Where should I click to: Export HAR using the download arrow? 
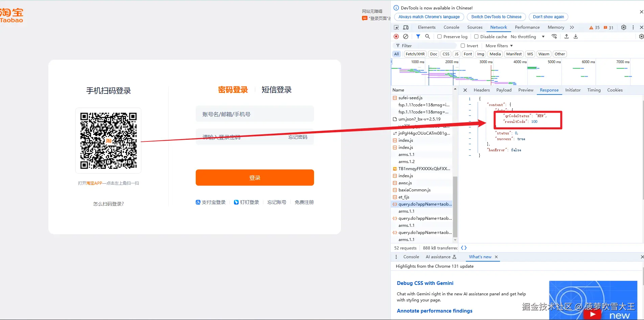576,36
